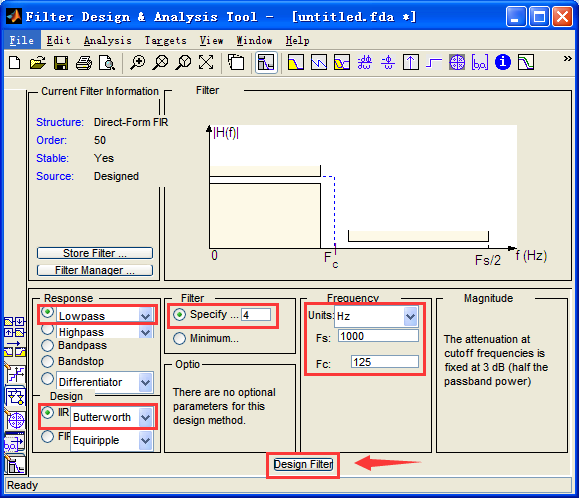Choose the IIR design method radio
This screenshot has width=579, height=498.
point(47,412)
